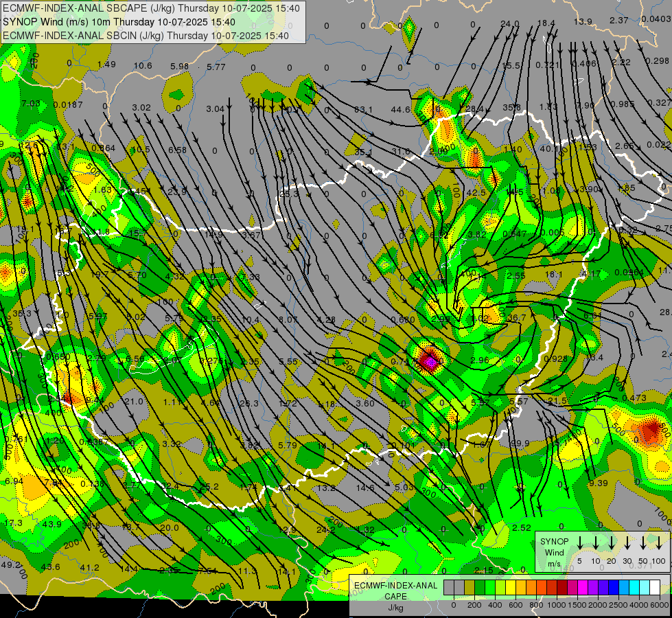Image resolution: width=672 pixels, height=618 pixels.
Task: Pick the first gray swatch in CAPE scale
Action: pyautogui.click(x=449, y=588)
